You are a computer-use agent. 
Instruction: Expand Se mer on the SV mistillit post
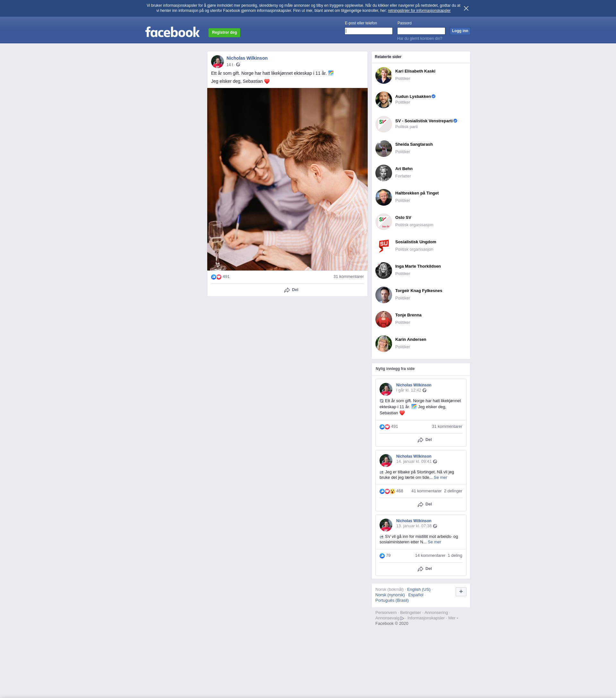(434, 542)
